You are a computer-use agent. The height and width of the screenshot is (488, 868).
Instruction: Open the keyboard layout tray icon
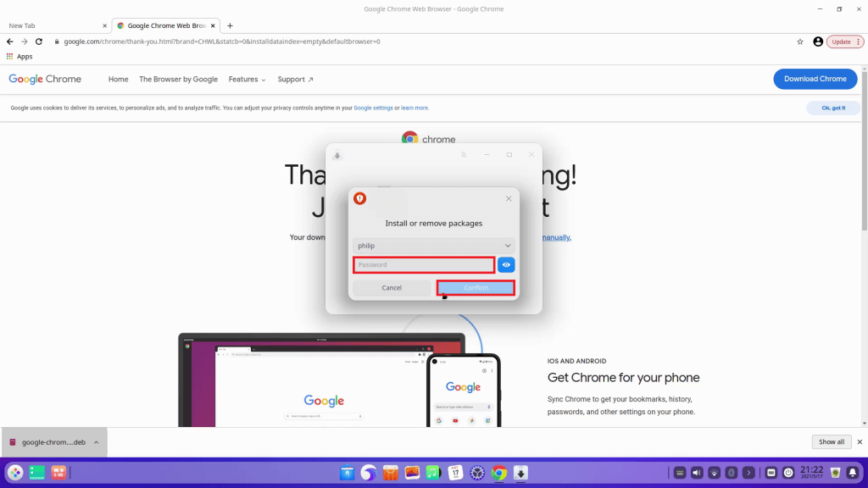(x=680, y=473)
